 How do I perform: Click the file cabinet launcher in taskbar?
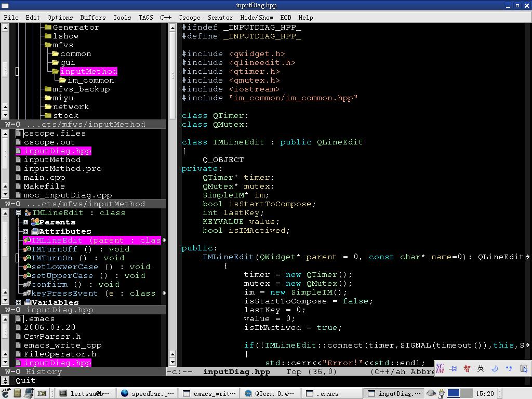click(17, 393)
